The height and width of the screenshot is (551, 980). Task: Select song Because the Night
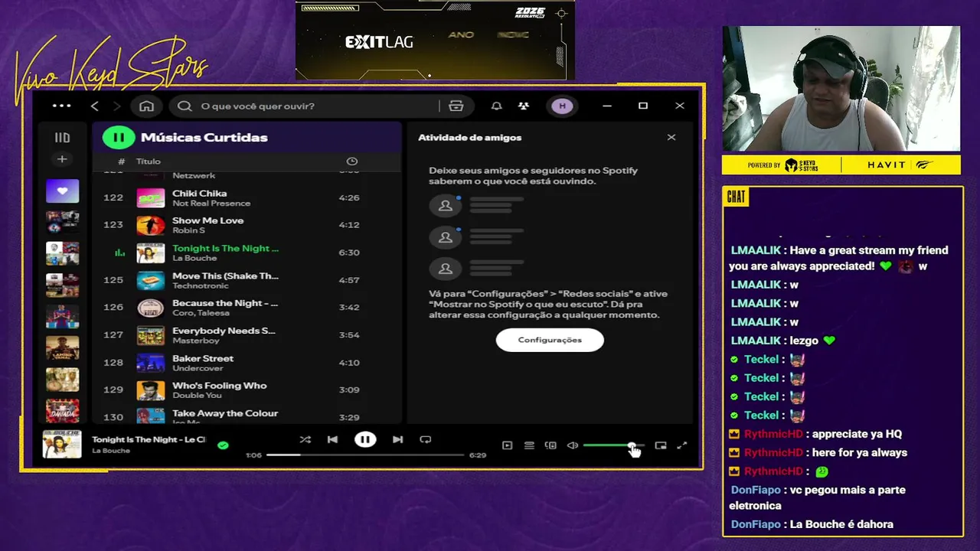point(247,308)
